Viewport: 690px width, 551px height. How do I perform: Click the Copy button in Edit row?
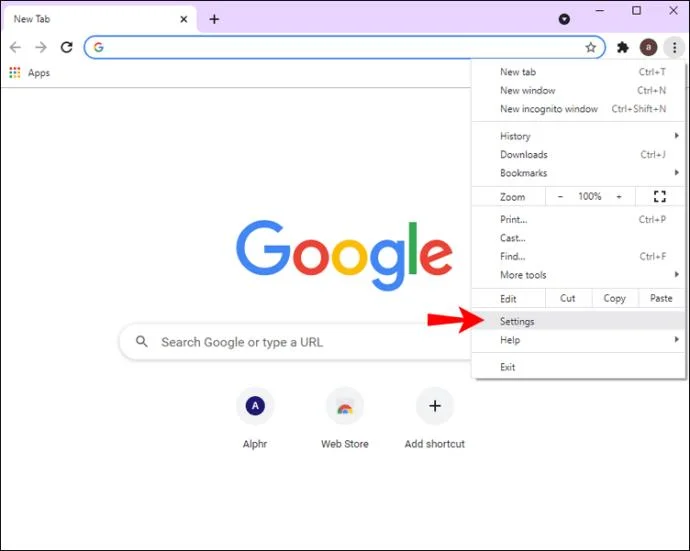click(615, 298)
